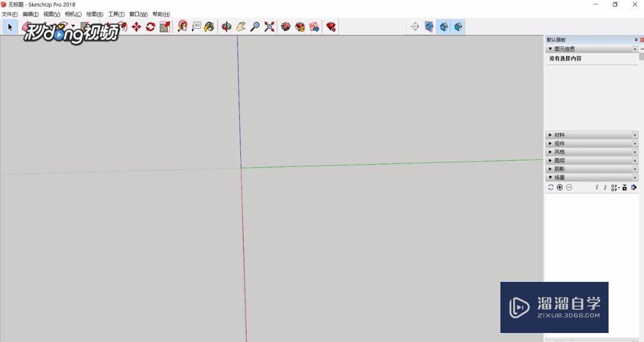Open the 文件(F) menu
The image size is (644, 342).
pos(10,14)
